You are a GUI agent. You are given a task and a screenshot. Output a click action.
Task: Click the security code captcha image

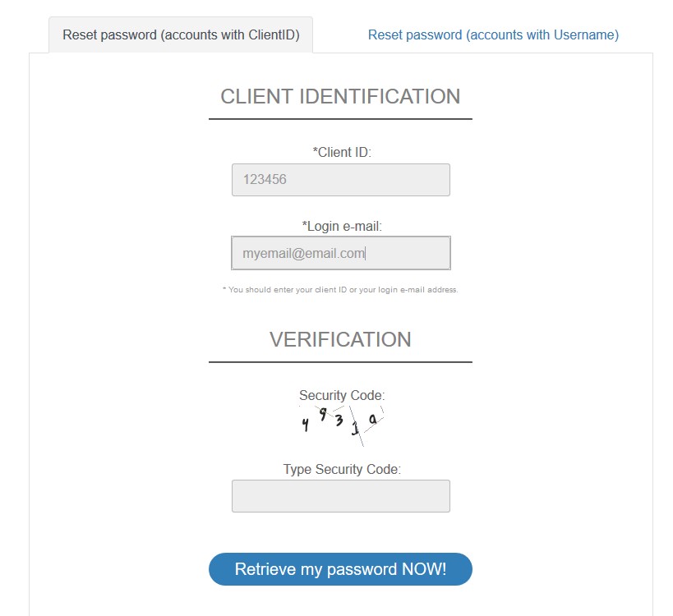341,425
